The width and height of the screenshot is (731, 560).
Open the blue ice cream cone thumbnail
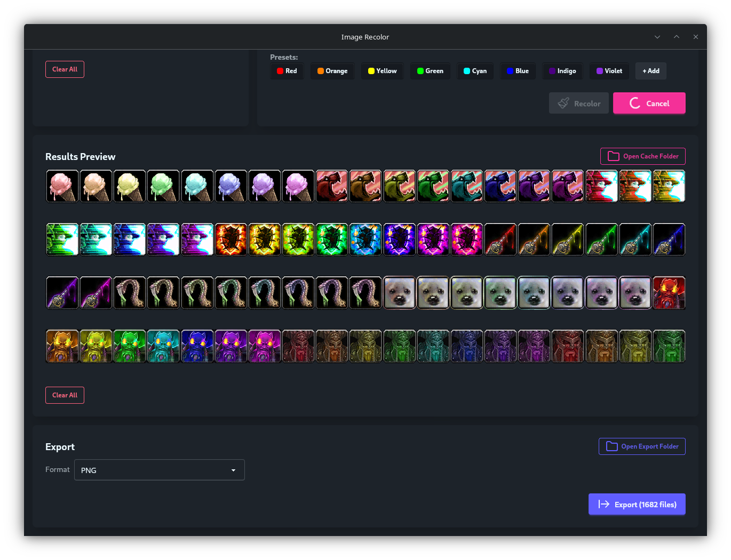click(231, 186)
